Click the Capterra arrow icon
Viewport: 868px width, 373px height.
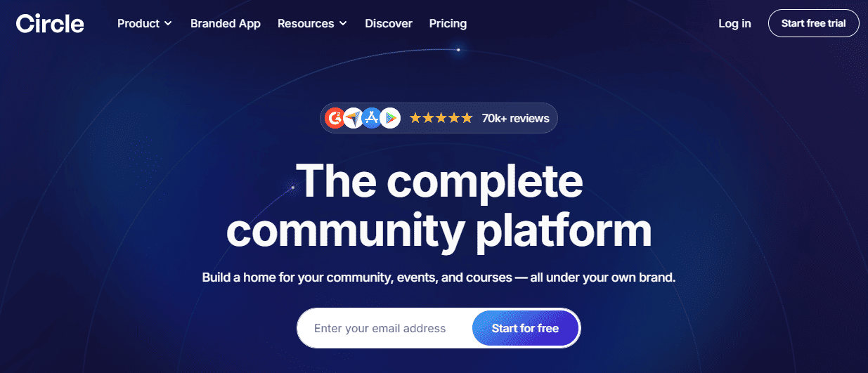(x=354, y=118)
